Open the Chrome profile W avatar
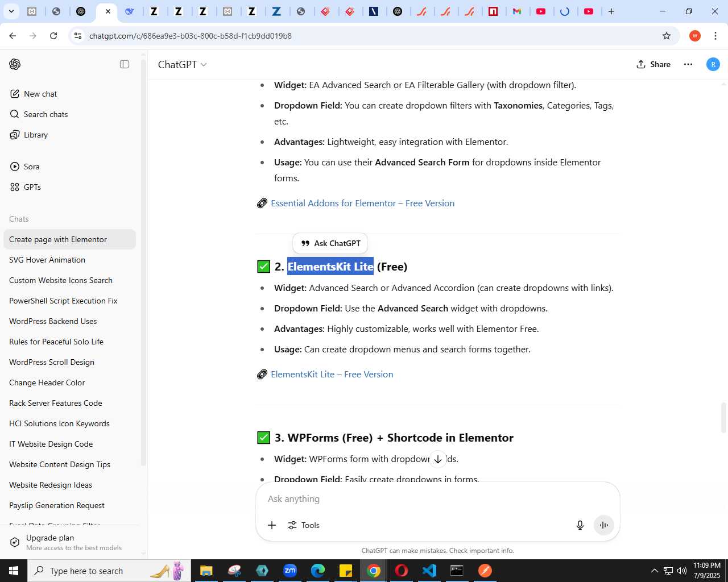 [695, 36]
